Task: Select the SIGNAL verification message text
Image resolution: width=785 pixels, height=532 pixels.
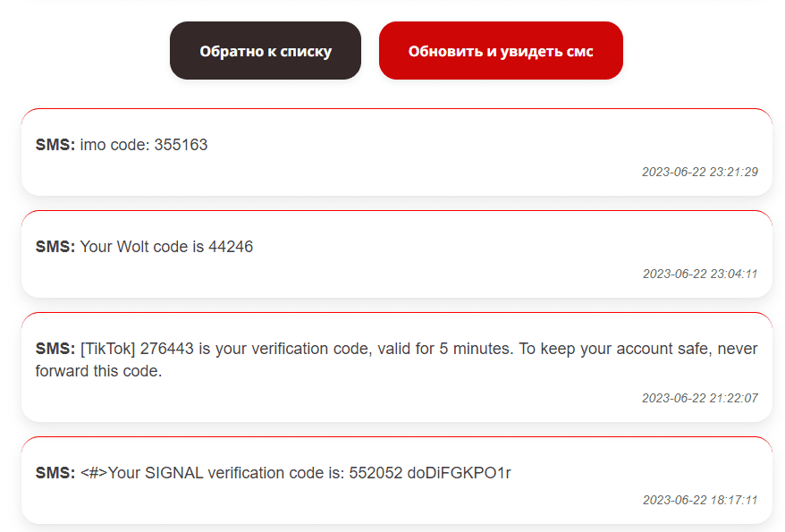Action: coord(295,473)
